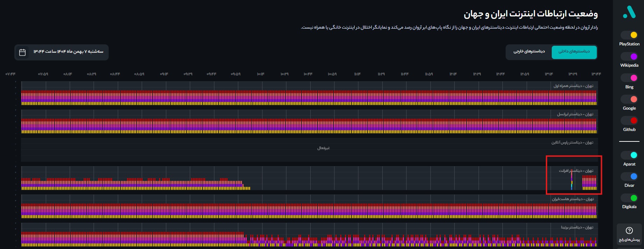Image resolution: width=644 pixels, height=249 pixels.
Task: Open the date and time selector text
Action: [68, 52]
